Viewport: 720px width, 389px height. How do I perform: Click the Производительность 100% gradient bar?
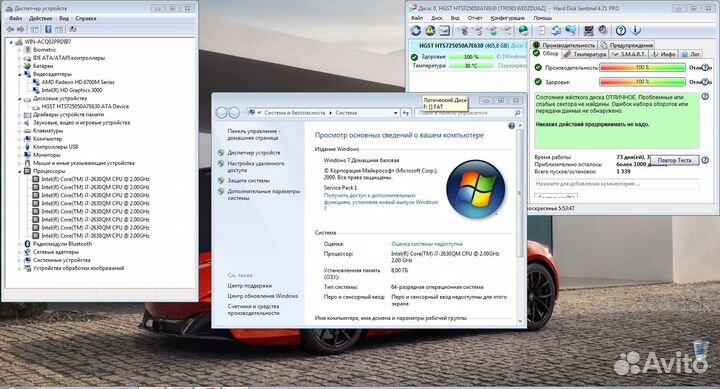pos(642,68)
